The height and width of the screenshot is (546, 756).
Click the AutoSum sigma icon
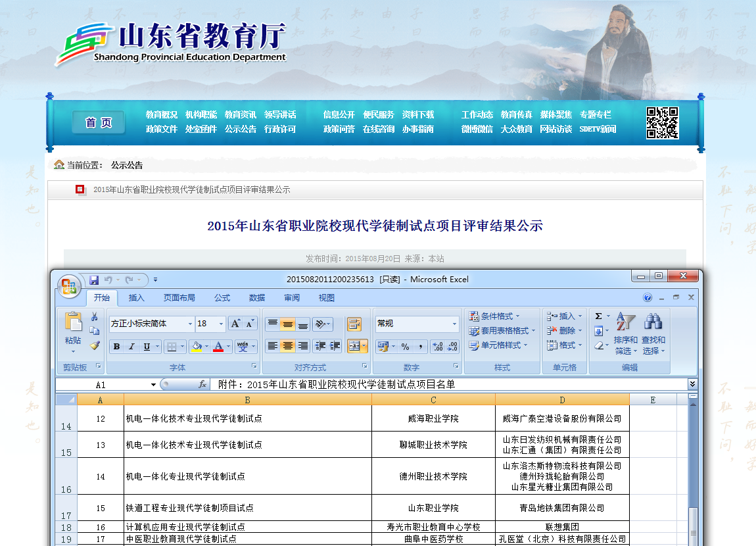[x=598, y=316]
